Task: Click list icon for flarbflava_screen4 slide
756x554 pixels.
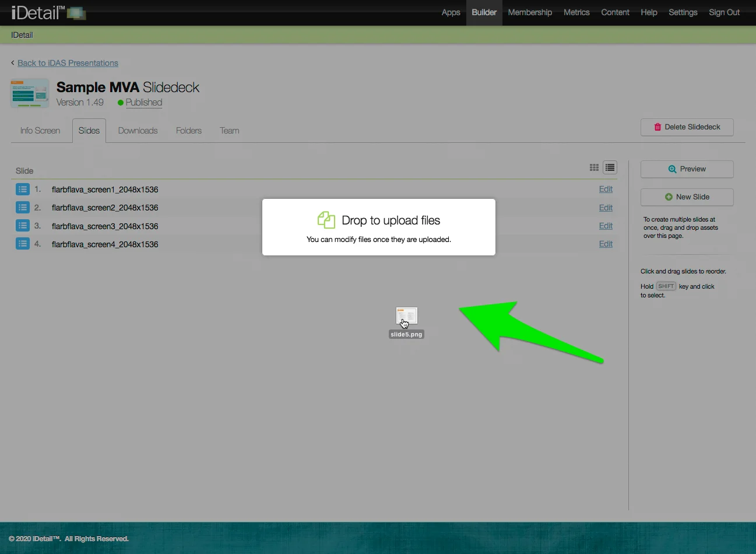Action: coord(23,244)
